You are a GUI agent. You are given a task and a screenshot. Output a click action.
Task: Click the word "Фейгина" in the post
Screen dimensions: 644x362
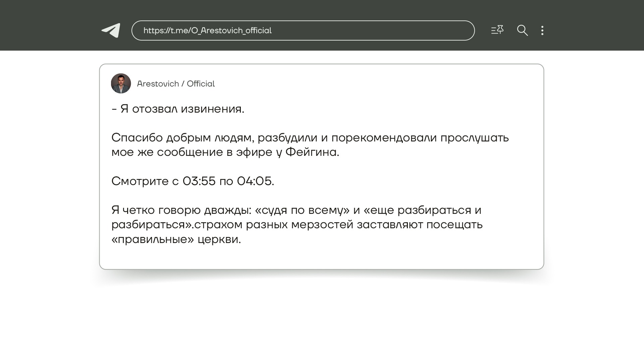tap(311, 152)
